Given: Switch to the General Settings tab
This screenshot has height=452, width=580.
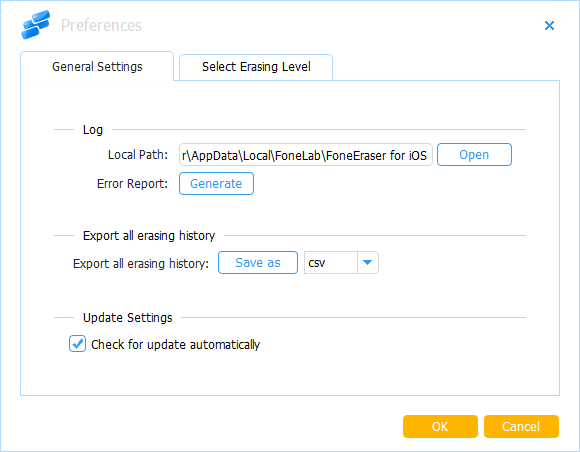Looking at the screenshot, I should click(x=97, y=67).
